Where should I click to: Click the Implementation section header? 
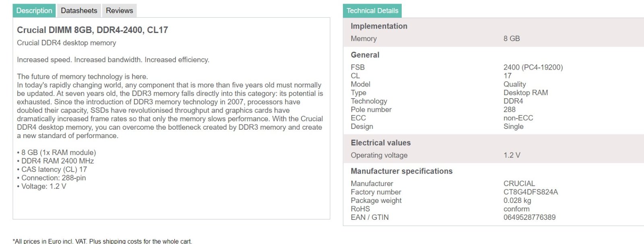tap(379, 26)
